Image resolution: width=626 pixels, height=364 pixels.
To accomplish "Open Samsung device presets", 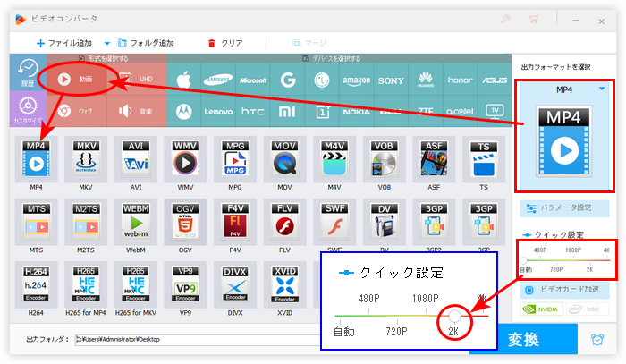I will click(218, 80).
